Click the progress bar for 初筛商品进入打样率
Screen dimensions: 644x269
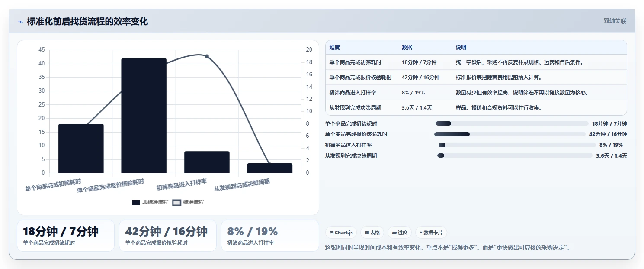pos(517,145)
